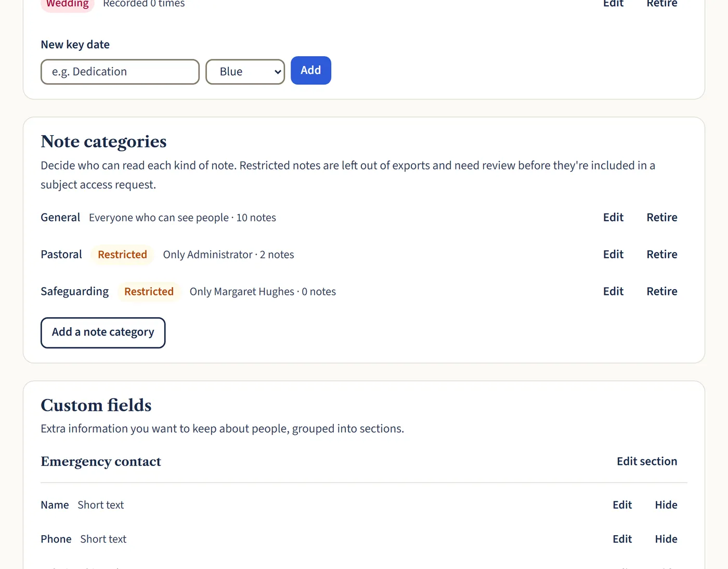Click 'Everyone who can see people · 10 notes'
This screenshot has height=569, width=728.
pyautogui.click(x=183, y=218)
